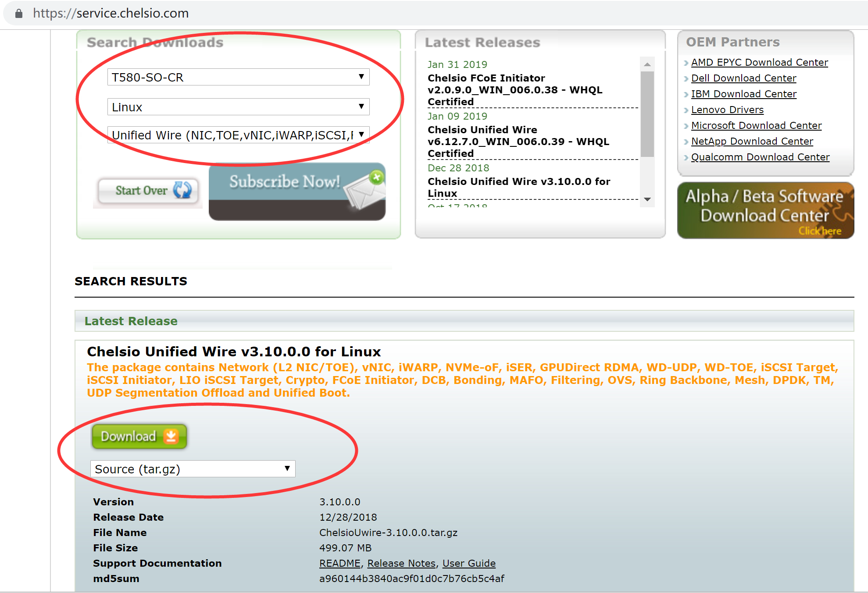Screen dimensions: 868x593
Task: Click the orange download arrow icon
Action: tap(171, 436)
